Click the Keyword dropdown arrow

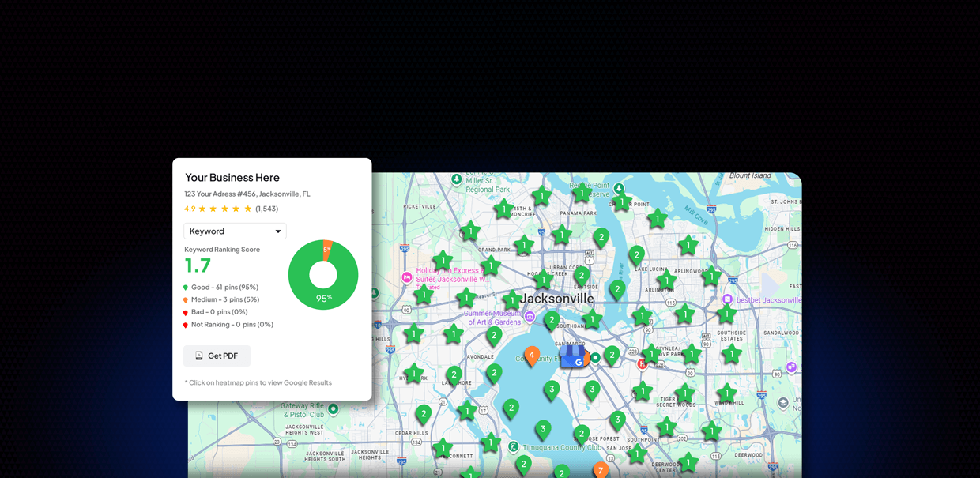click(277, 231)
